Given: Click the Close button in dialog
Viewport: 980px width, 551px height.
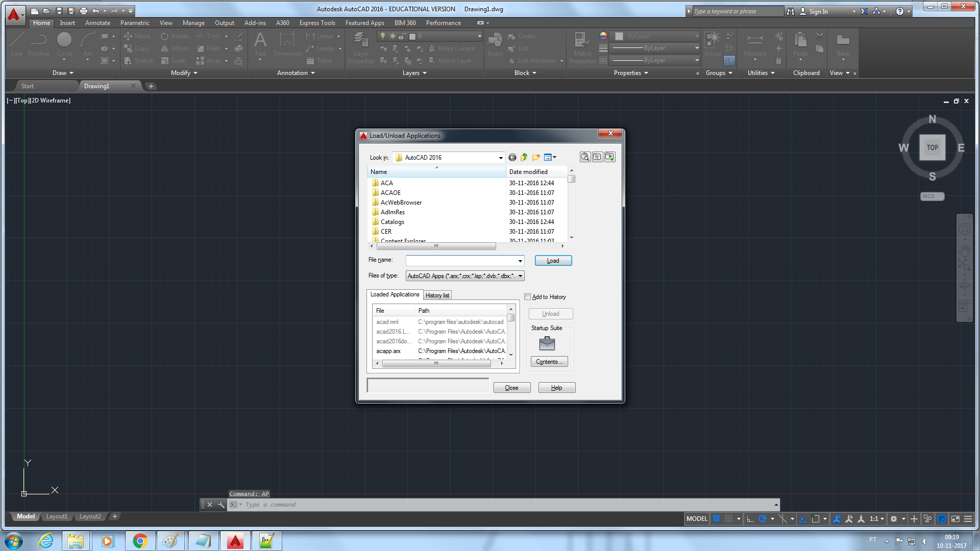Looking at the screenshot, I should click(x=511, y=388).
